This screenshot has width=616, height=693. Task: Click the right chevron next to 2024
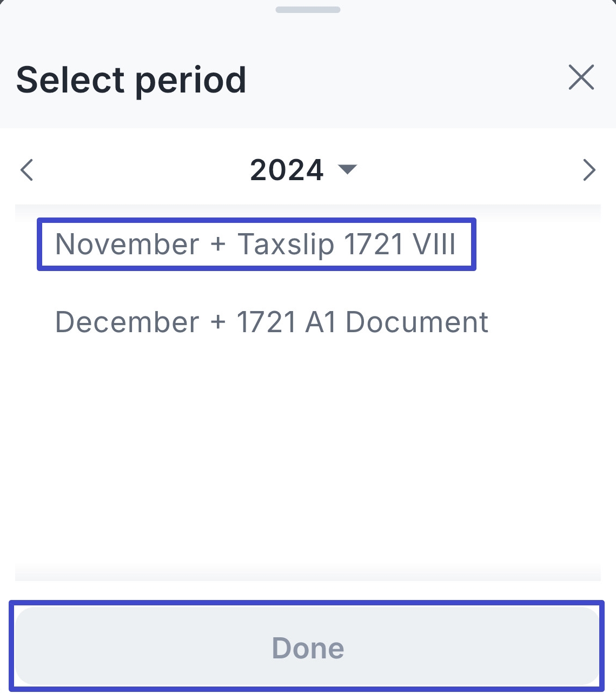coord(589,170)
